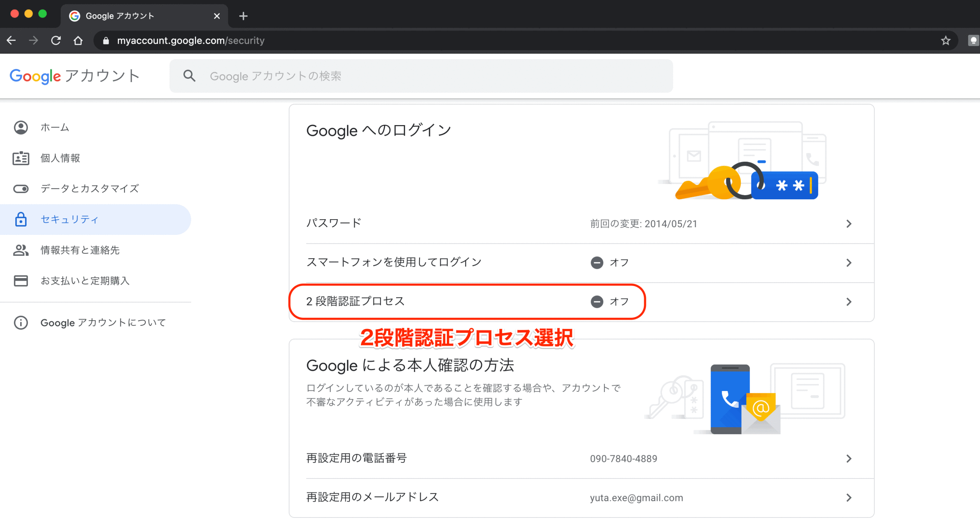
Task: Click the info icon by Google アカウントについて
Action: coord(21,322)
